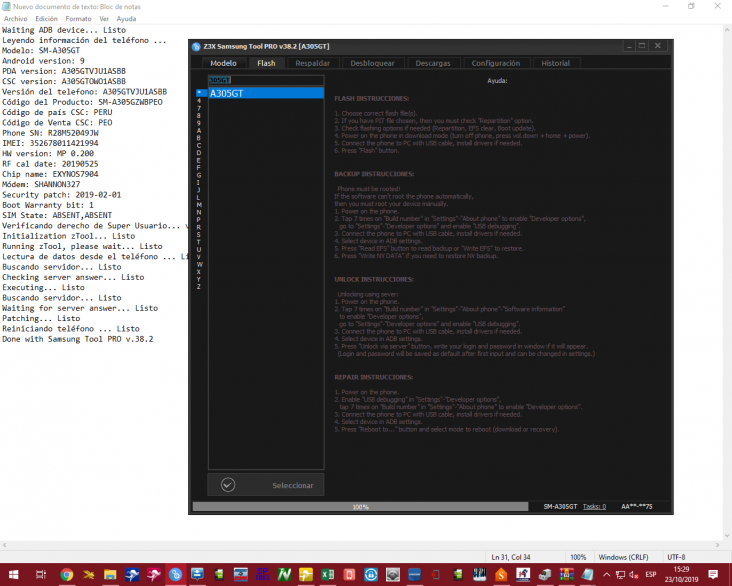
Task: Open Task View on the taskbar
Action: click(x=41, y=574)
